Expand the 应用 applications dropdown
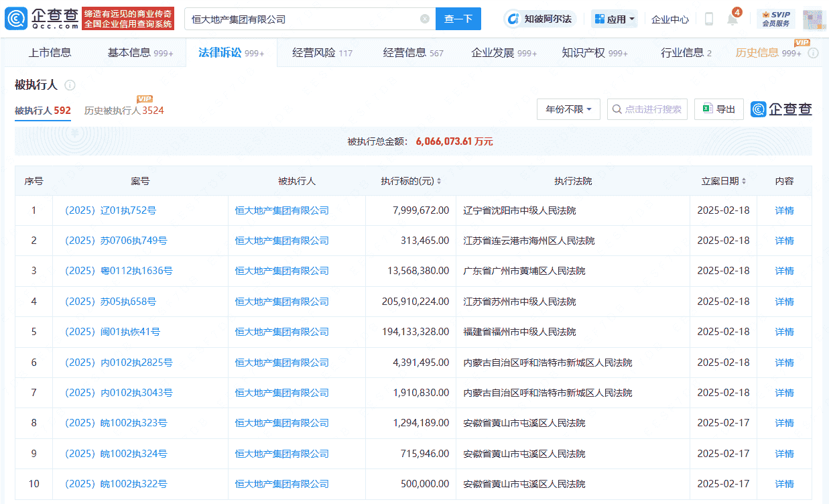This screenshot has height=504, width=829. [613, 19]
